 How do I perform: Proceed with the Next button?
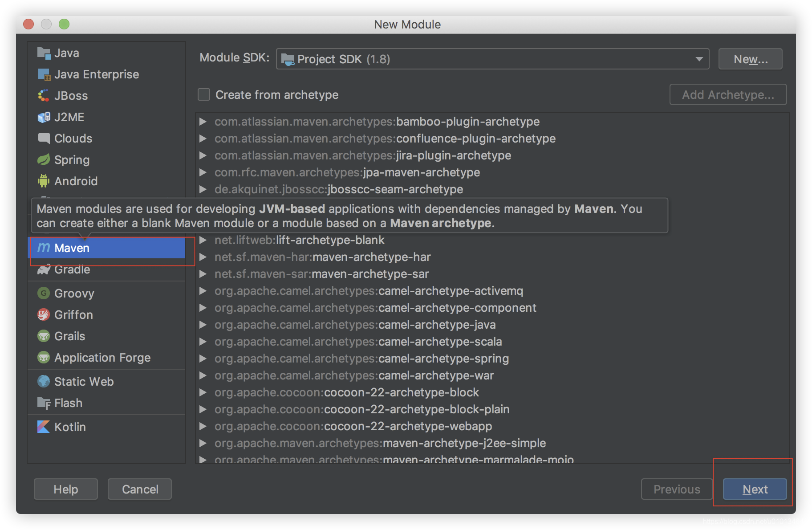pyautogui.click(x=755, y=489)
